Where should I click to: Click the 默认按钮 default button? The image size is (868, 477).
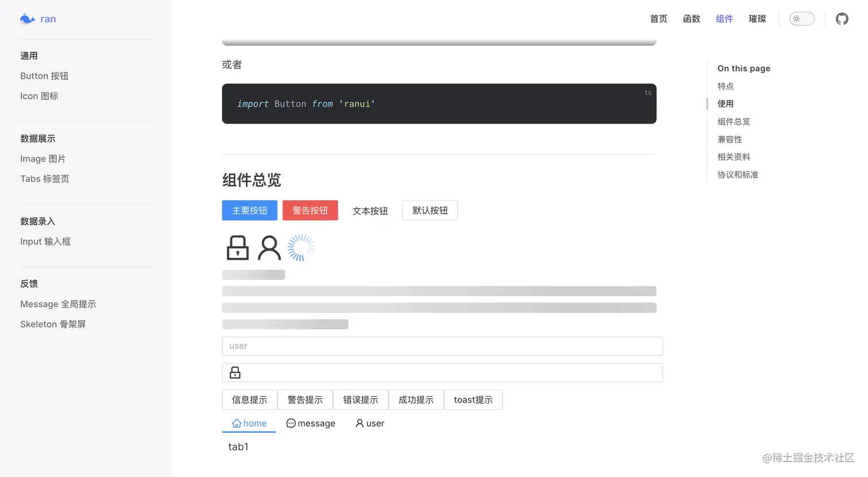pyautogui.click(x=430, y=211)
